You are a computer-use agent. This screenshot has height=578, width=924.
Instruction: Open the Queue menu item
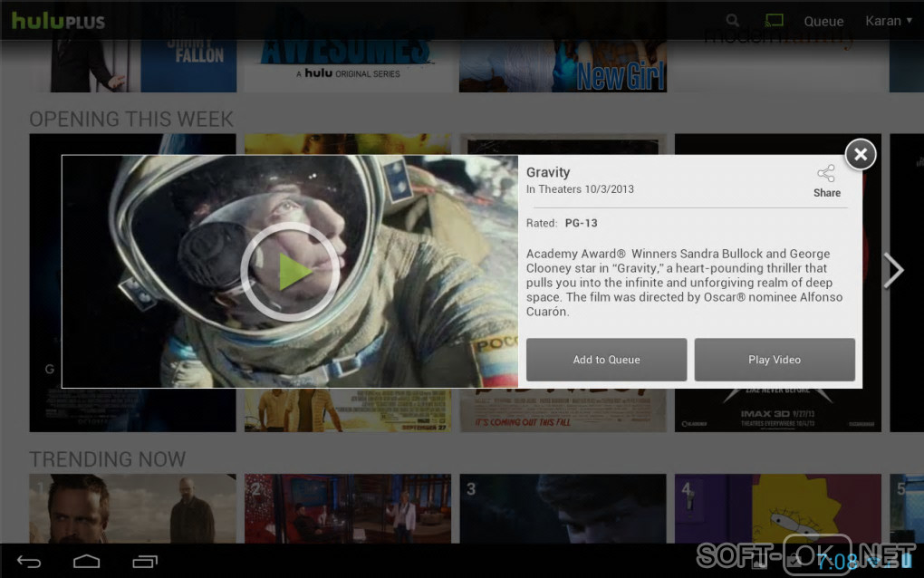[x=823, y=21]
